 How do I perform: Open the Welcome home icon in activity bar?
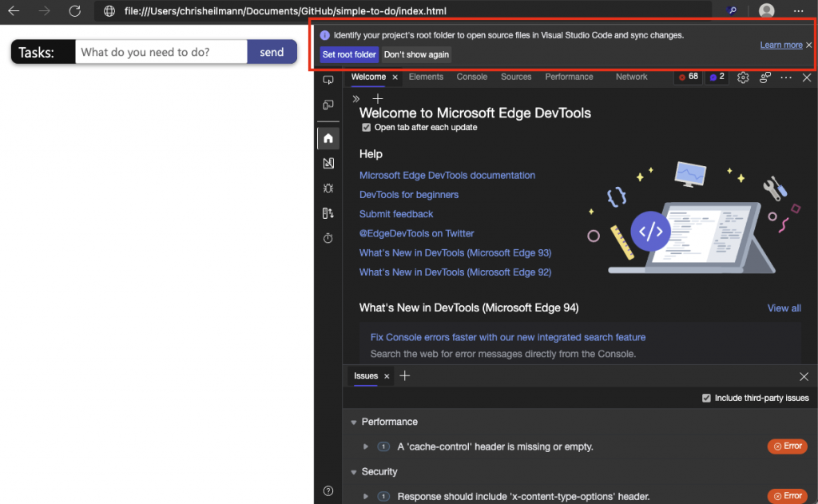(x=328, y=138)
